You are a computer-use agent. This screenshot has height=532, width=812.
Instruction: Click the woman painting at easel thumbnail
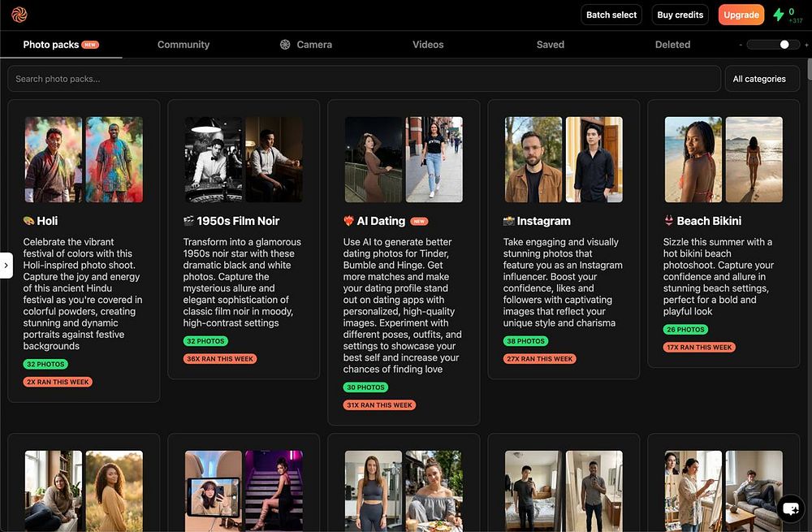(x=693, y=491)
